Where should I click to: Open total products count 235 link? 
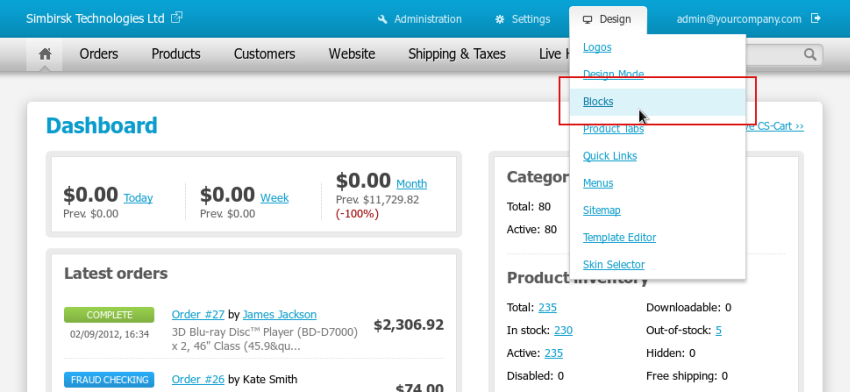[x=548, y=307]
